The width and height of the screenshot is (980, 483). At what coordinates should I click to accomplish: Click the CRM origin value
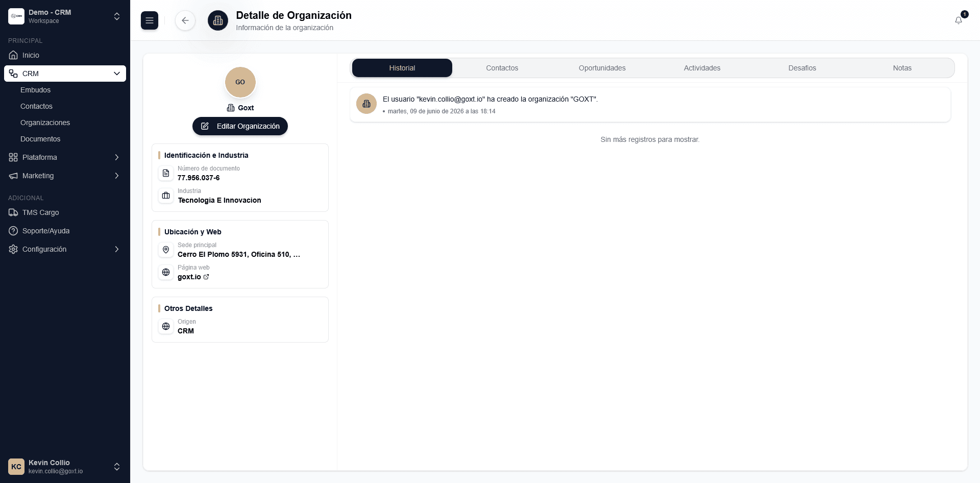(x=186, y=331)
